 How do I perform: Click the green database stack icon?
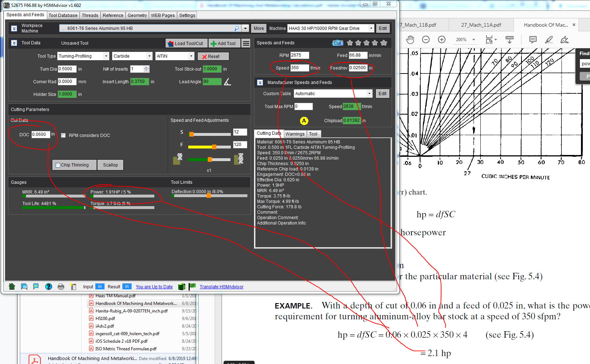(182, 287)
